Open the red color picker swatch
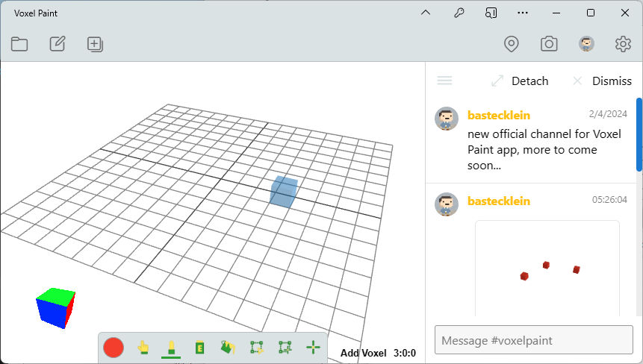The width and height of the screenshot is (643, 364). (x=114, y=348)
